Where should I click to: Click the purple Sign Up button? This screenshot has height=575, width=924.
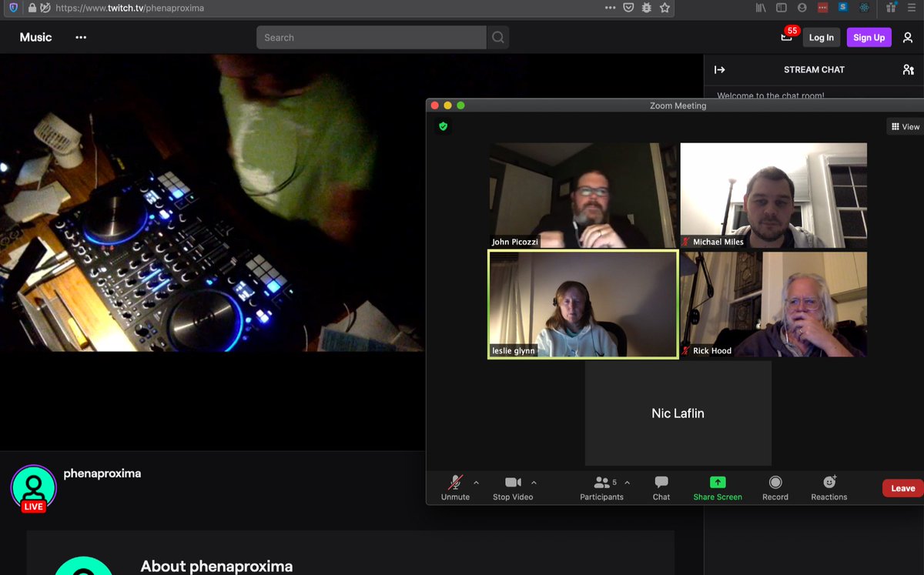(869, 37)
